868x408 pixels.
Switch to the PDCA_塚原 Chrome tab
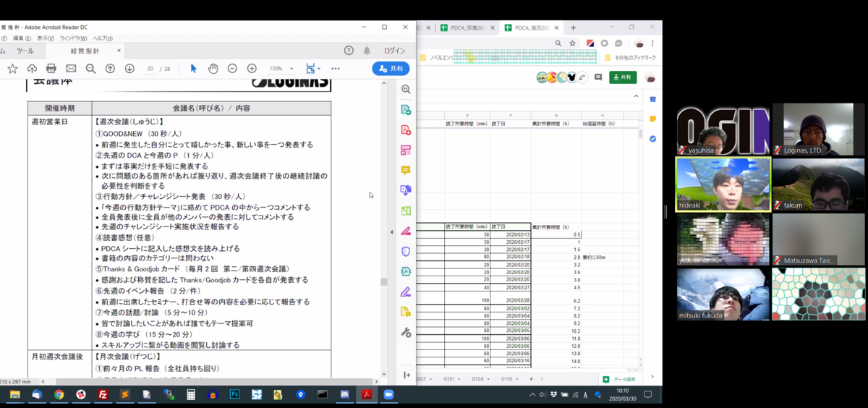[x=469, y=27]
